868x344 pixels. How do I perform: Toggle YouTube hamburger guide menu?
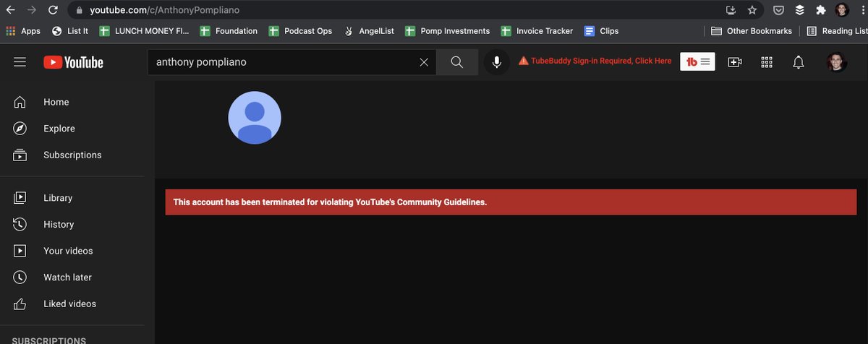coord(20,62)
